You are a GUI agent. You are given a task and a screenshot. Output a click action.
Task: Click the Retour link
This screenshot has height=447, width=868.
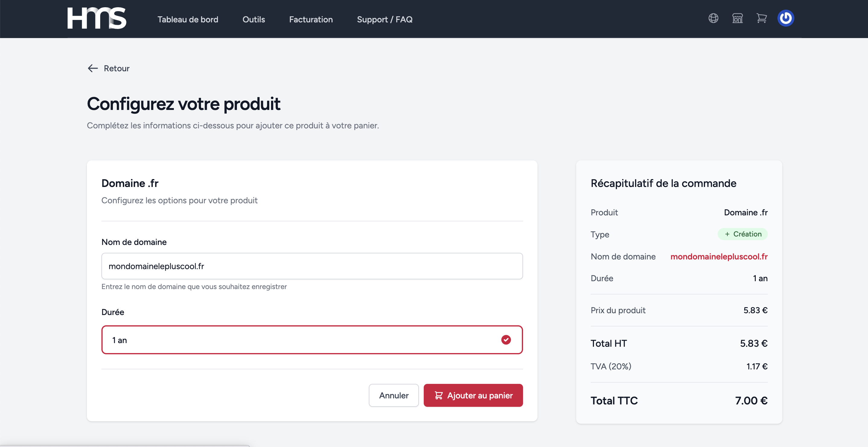coord(116,69)
